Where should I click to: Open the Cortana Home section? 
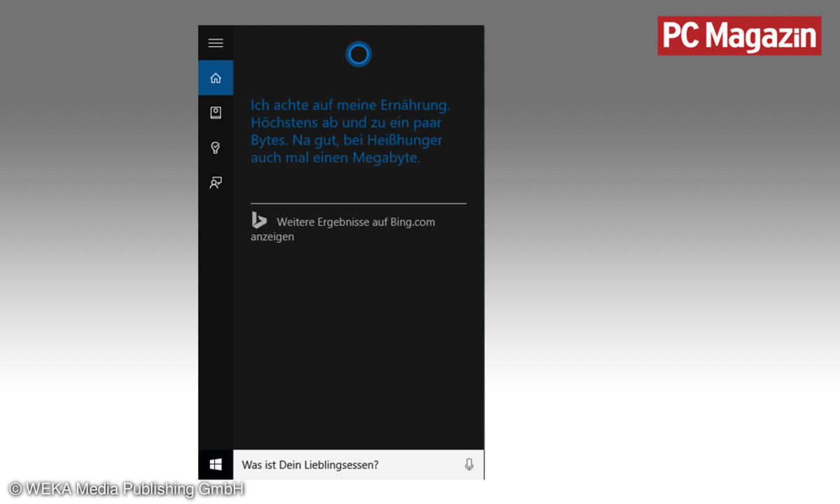point(216,78)
